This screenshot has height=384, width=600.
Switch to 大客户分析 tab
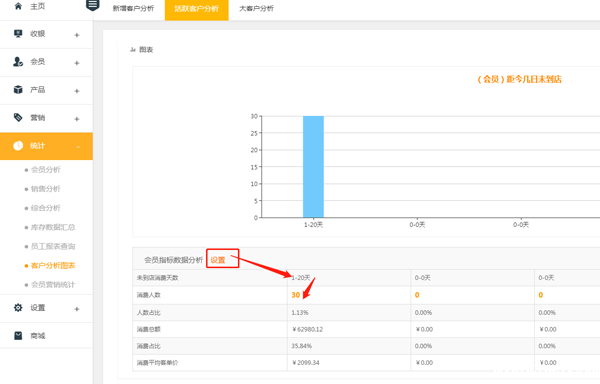256,8
